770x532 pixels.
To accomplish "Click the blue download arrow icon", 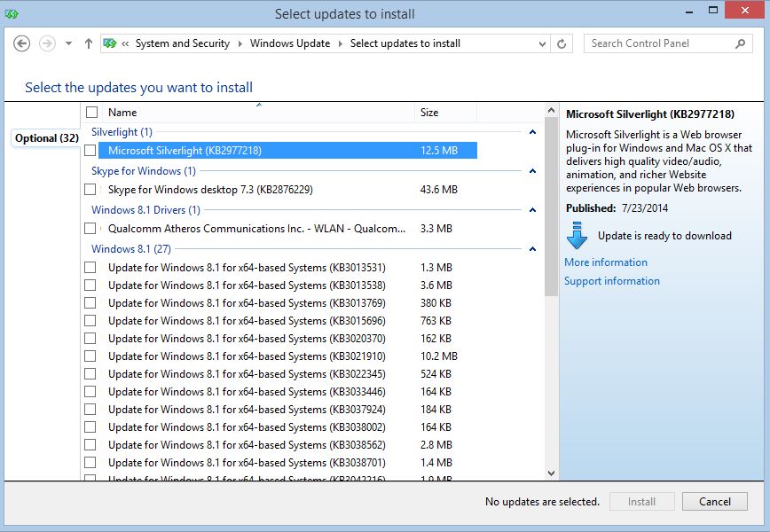I will tap(577, 236).
